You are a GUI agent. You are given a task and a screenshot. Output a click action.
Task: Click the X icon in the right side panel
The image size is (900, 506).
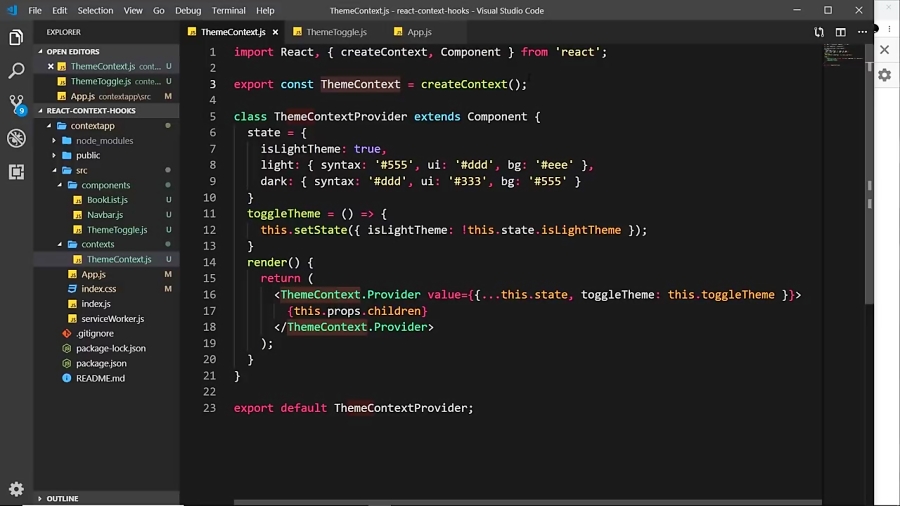pos(885,50)
